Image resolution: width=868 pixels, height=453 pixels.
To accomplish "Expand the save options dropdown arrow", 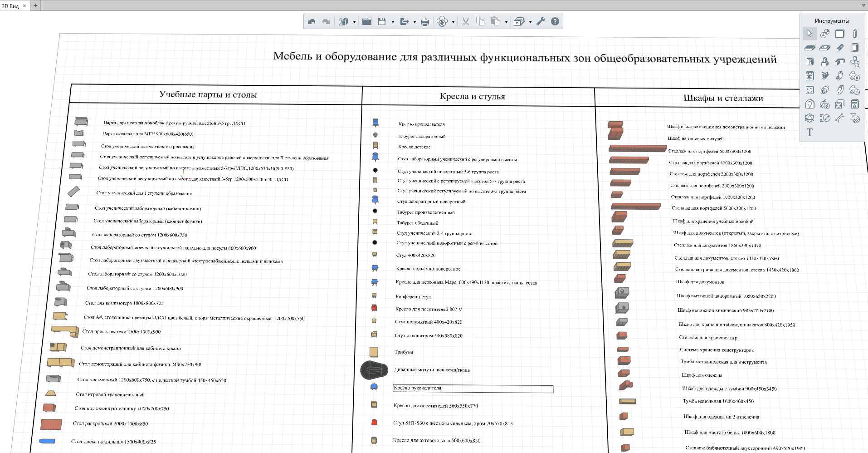I will click(393, 22).
